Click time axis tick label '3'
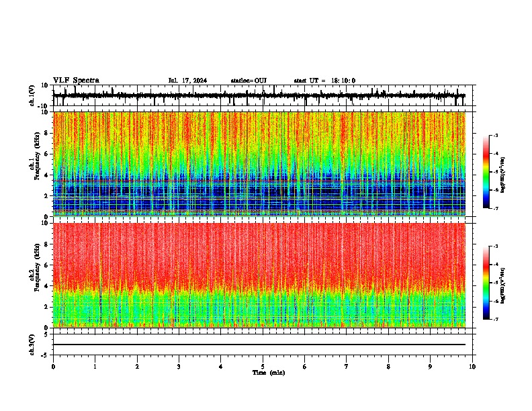This screenshot has width=532, height=411. click(x=179, y=367)
